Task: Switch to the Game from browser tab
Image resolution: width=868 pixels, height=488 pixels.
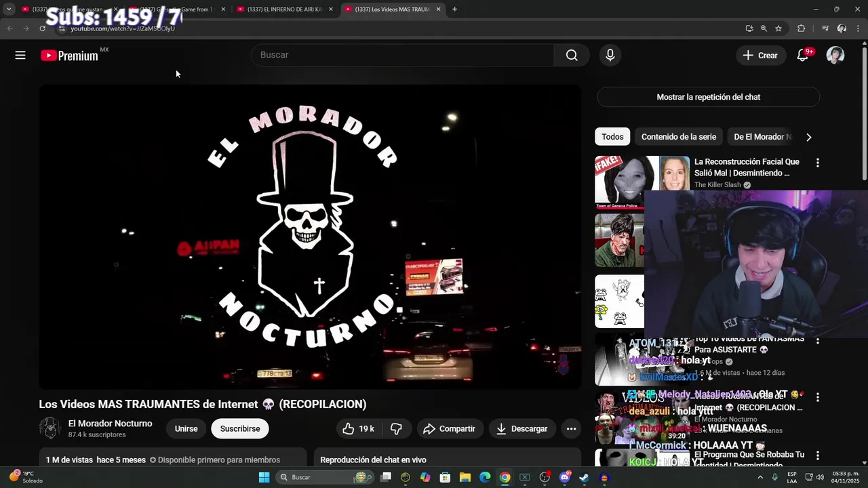Action: coord(176,9)
